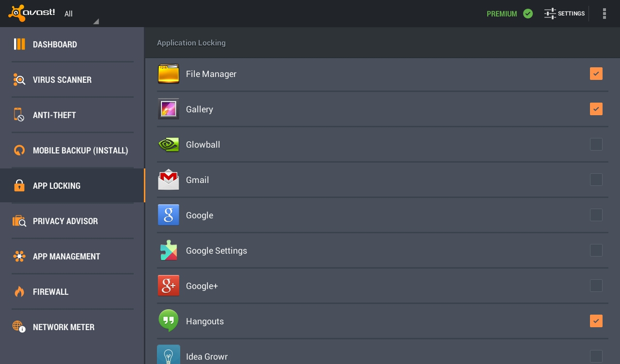Select the Virus Scanner magnifier icon
The height and width of the screenshot is (364, 620).
pyautogui.click(x=19, y=80)
